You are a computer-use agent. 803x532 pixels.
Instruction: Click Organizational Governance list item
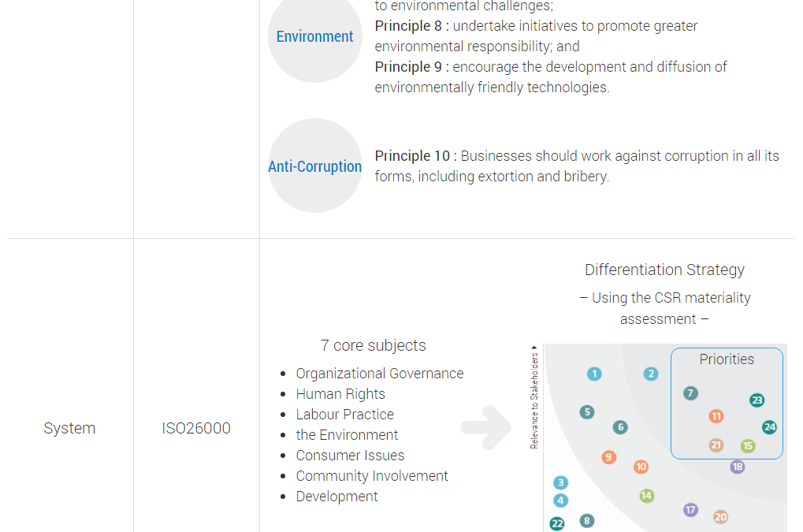(x=380, y=374)
